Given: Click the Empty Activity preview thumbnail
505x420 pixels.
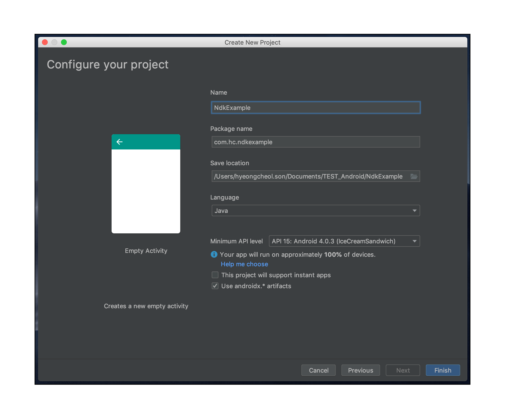Looking at the screenshot, I should coord(146,184).
